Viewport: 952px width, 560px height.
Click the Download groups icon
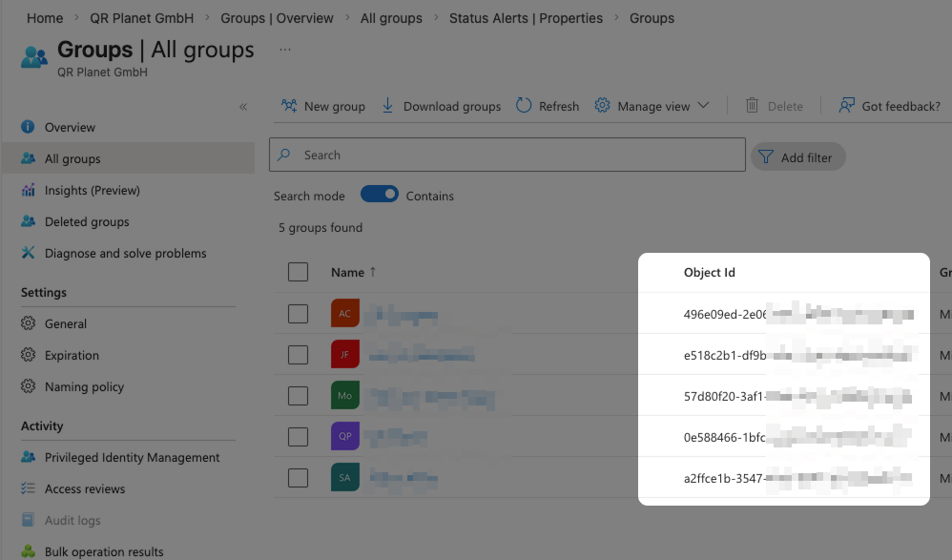point(386,106)
